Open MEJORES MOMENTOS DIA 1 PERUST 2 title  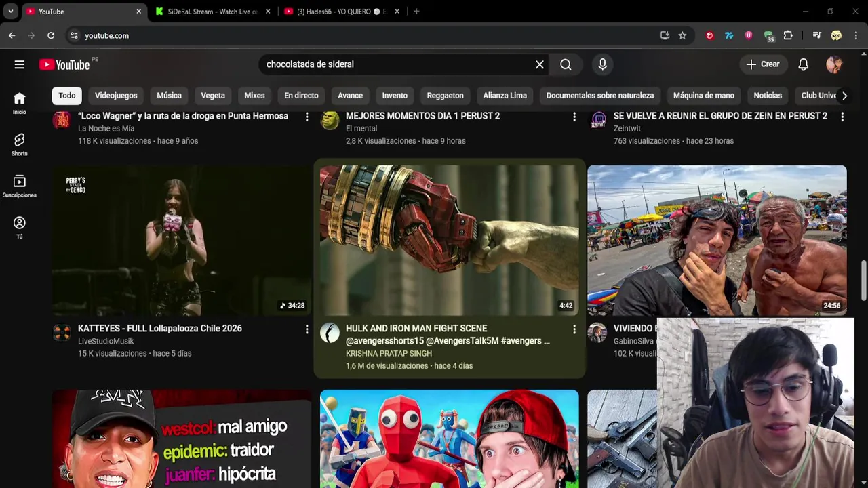point(422,116)
